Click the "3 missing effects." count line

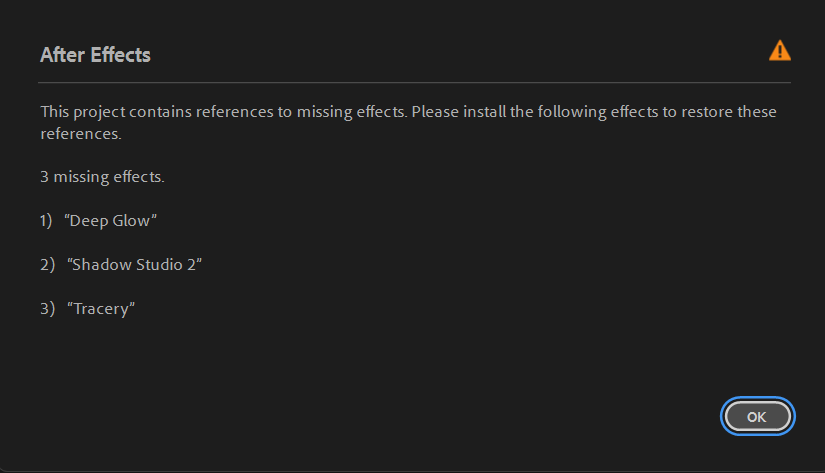click(x=102, y=177)
